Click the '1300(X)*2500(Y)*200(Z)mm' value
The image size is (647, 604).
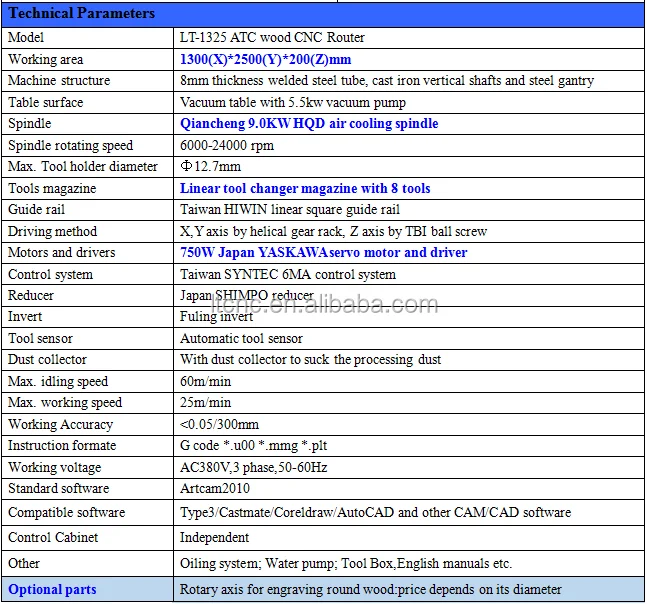click(x=266, y=59)
